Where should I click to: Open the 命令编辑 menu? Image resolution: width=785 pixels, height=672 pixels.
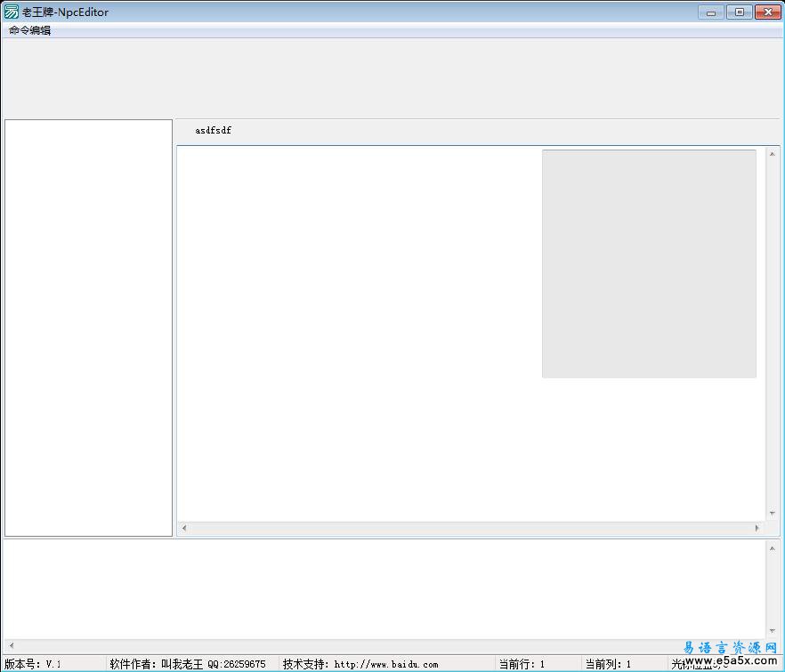click(x=30, y=30)
